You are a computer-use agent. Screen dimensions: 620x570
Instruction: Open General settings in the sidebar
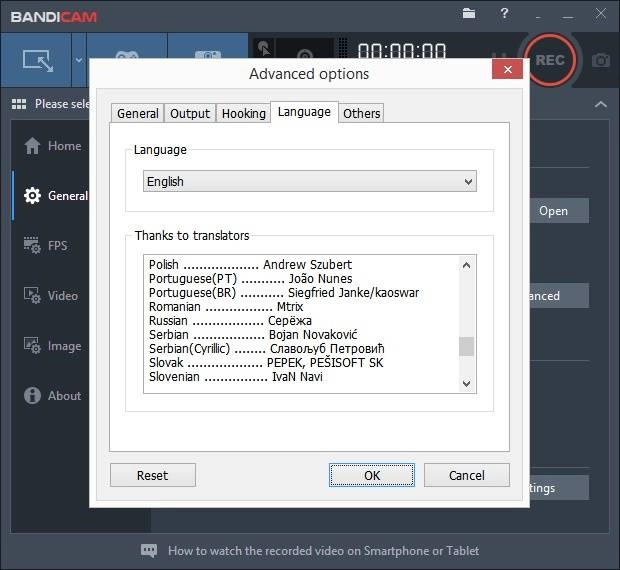[55, 196]
